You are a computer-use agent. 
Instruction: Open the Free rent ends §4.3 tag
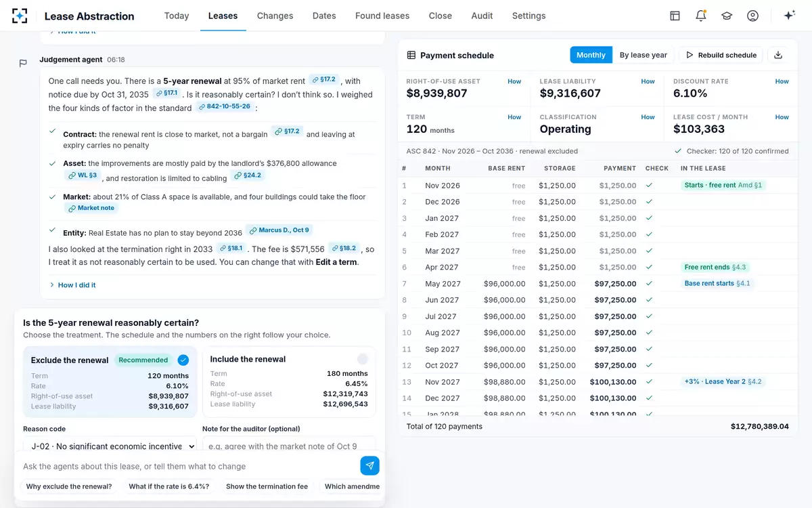[715, 268]
